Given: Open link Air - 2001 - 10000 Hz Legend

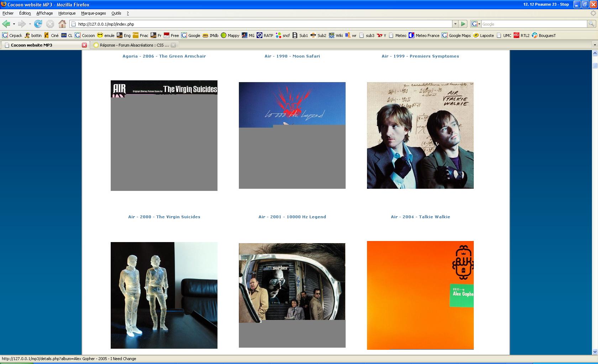Looking at the screenshot, I should coord(292,217).
